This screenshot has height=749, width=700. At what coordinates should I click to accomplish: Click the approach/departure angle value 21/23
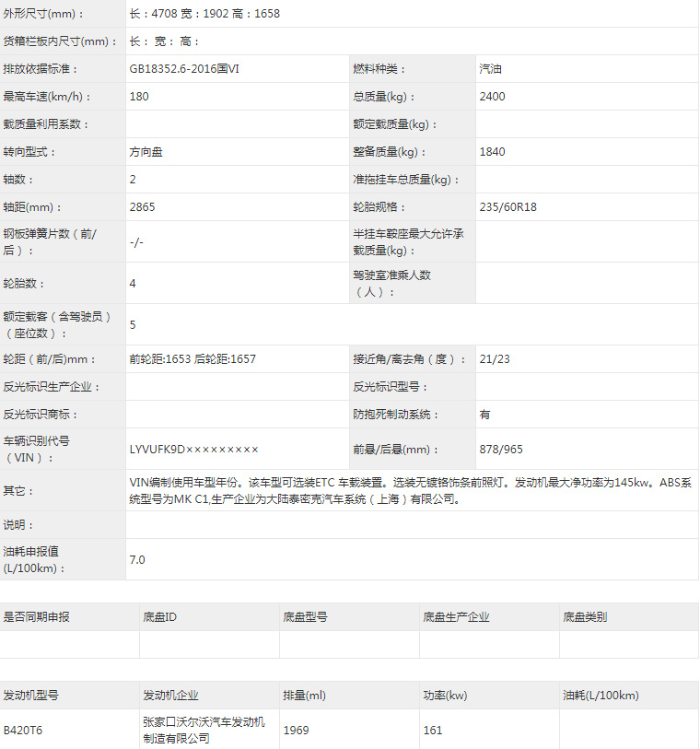(x=495, y=358)
